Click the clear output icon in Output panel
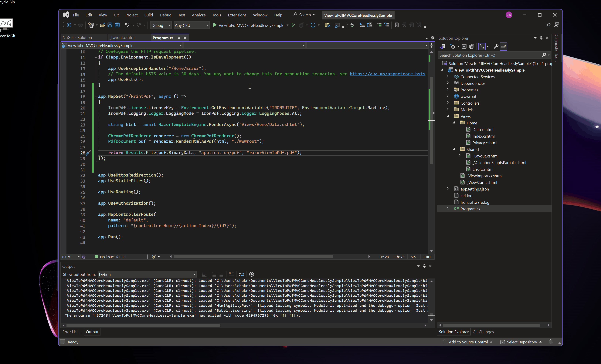This screenshot has width=601, height=364. 231,274
